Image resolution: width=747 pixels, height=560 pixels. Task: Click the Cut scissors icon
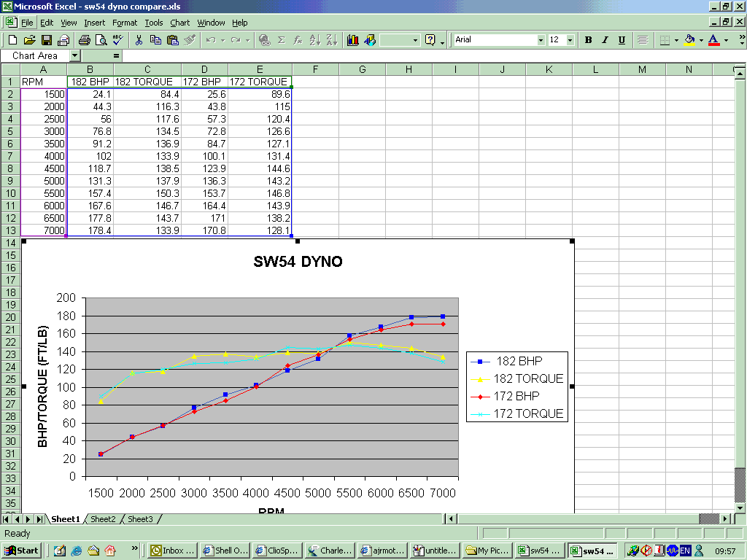point(139,40)
